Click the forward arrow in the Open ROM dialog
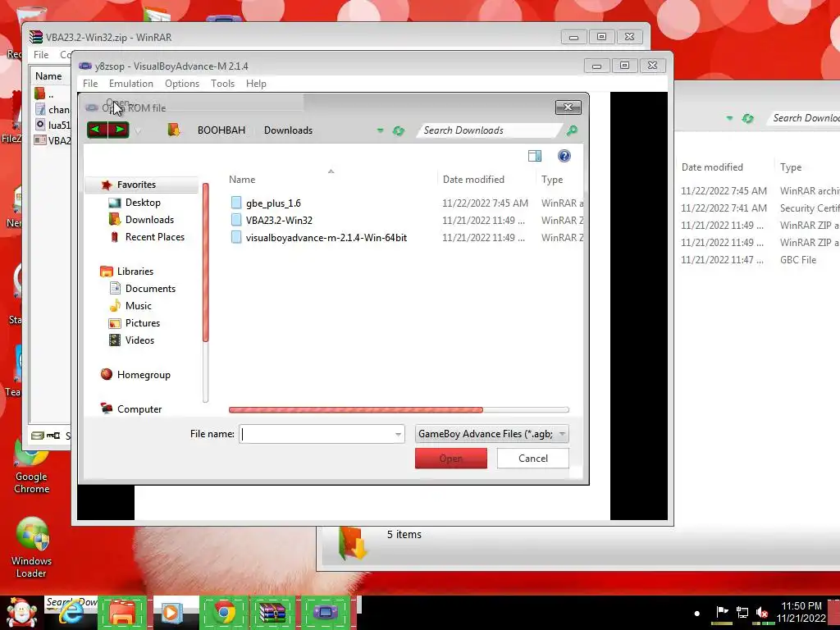 tap(118, 130)
